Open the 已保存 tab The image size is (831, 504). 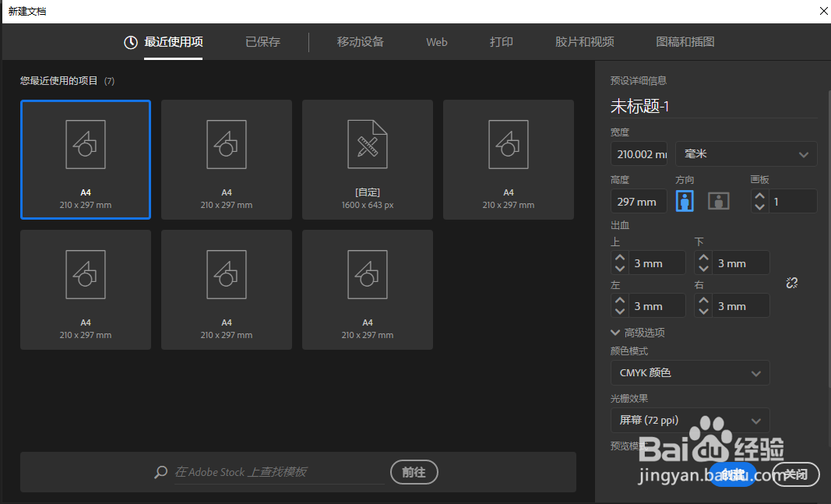[263, 42]
